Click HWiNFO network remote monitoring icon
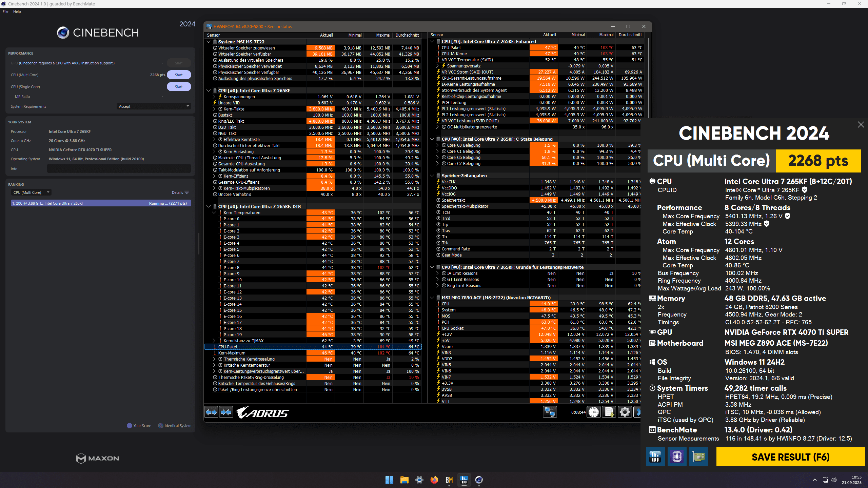868x488 pixels. (x=550, y=412)
